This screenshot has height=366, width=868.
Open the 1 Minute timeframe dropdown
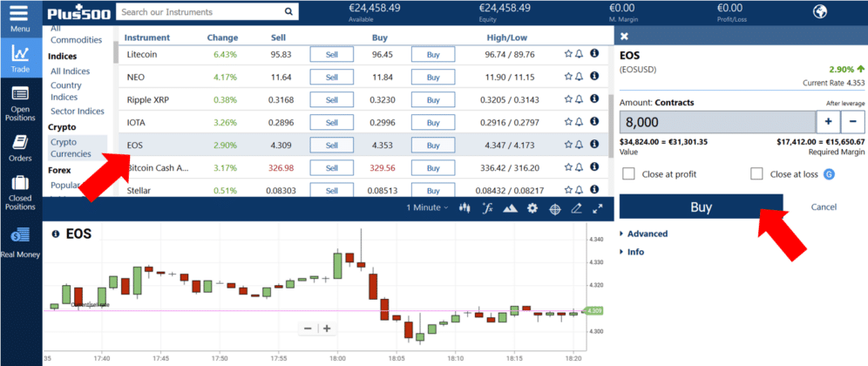coord(427,208)
